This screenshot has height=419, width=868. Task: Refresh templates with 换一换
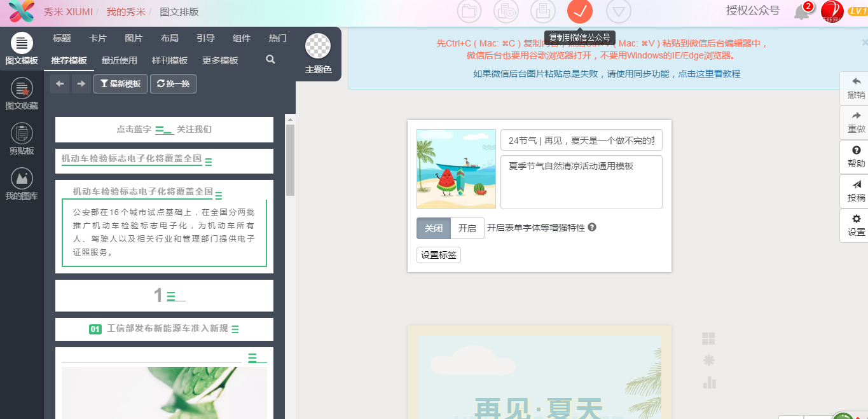click(x=174, y=83)
